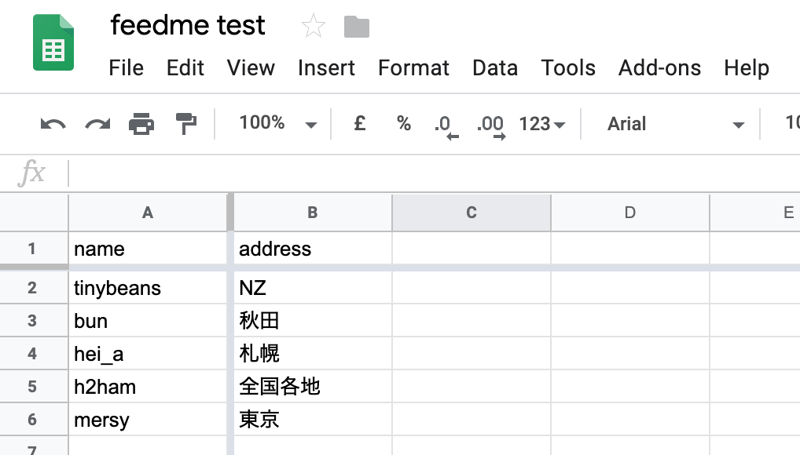Click the move to folder icon
This screenshot has width=800, height=455.
pyautogui.click(x=356, y=26)
